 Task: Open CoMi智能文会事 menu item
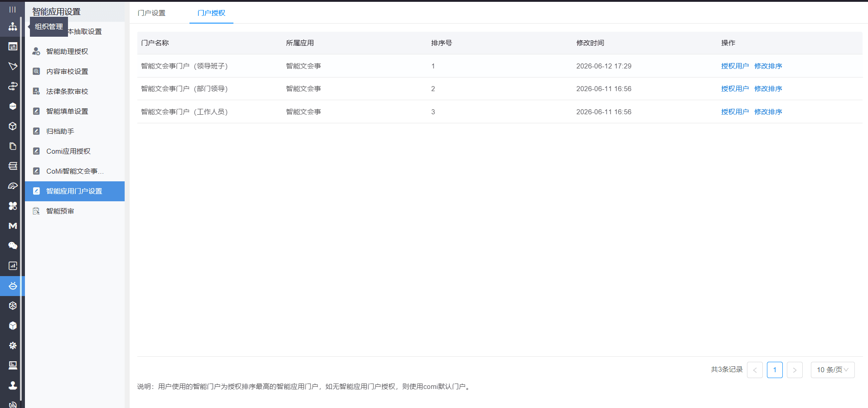click(x=75, y=171)
